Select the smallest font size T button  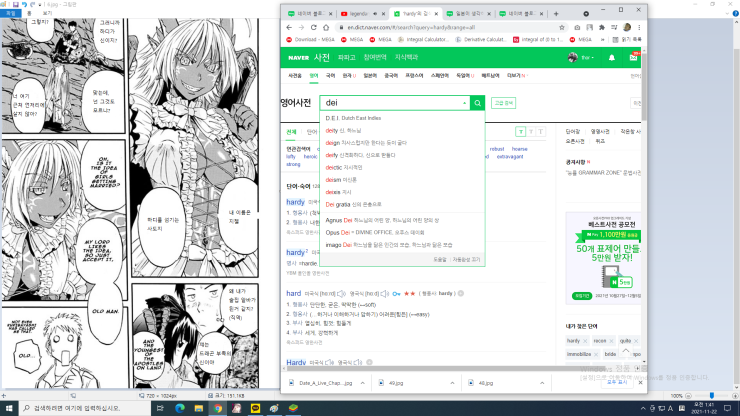521,132
